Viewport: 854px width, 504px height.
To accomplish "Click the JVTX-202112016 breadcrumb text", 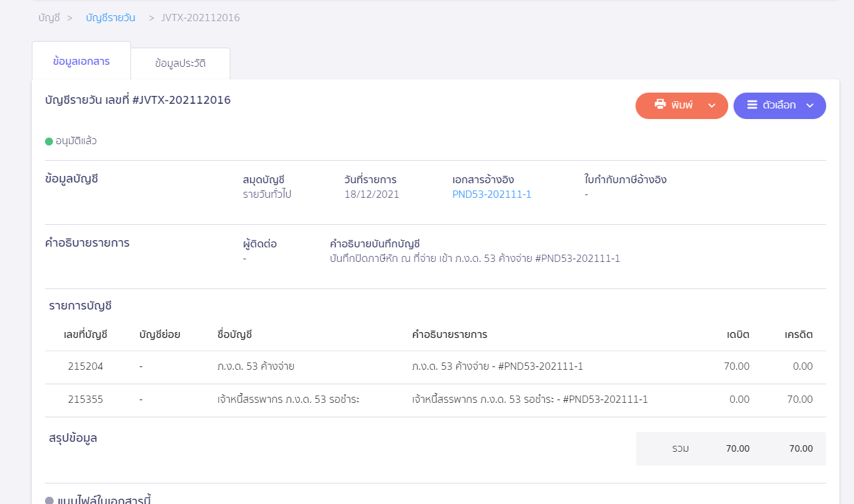I will [201, 18].
